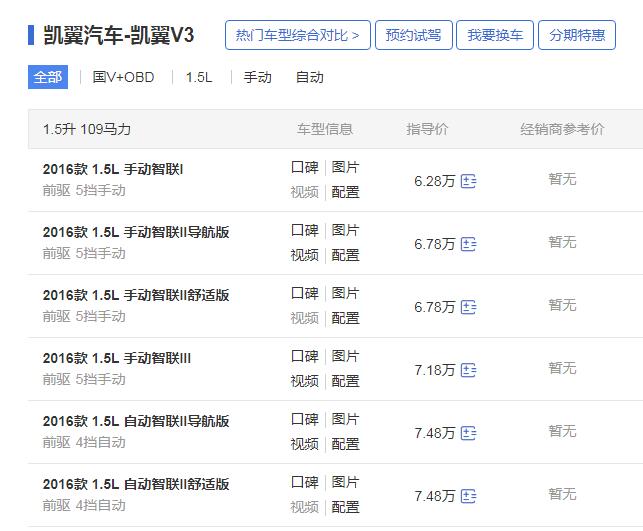Click calculator icon for 手动智联II舒适版 price
The image size is (643, 531).
point(468,307)
